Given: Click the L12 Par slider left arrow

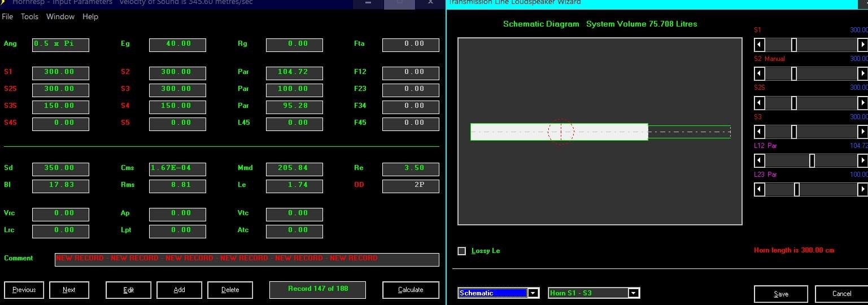Looking at the screenshot, I should tap(760, 160).
